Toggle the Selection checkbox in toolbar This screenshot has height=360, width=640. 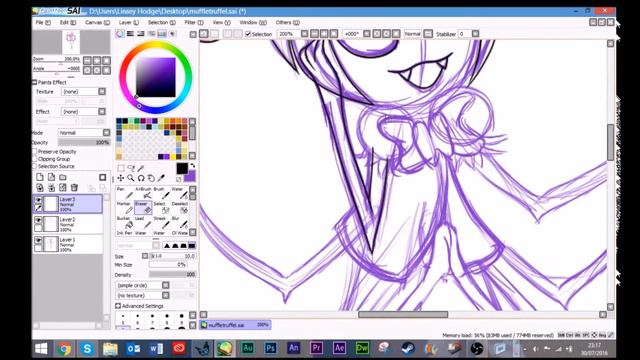click(248, 34)
